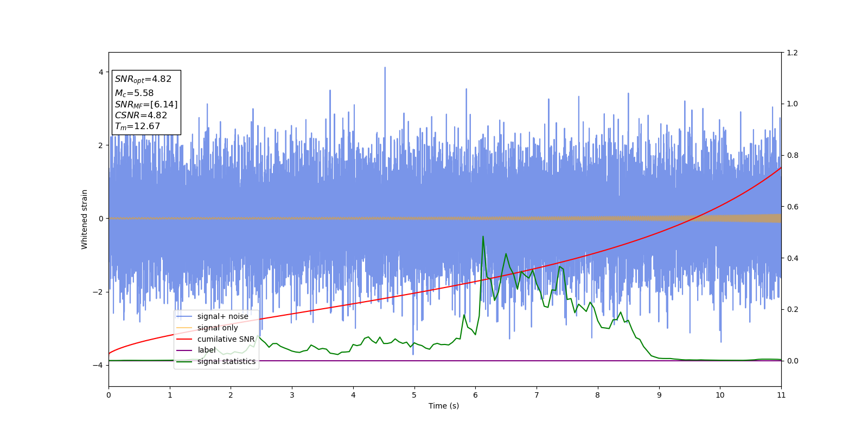Click the left axis tick label 4
Viewport: 868px width, 434px height.
(100, 72)
